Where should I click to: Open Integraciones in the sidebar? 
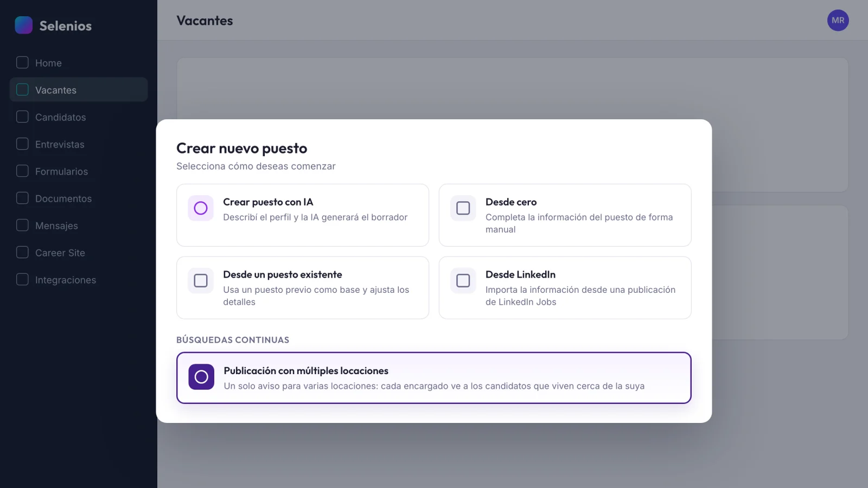[79, 280]
